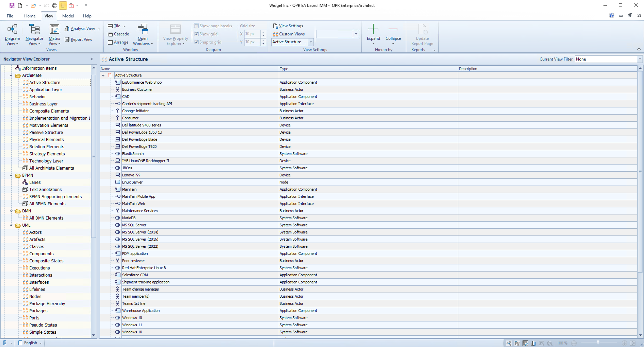The image size is (644, 347).
Task: Toggle the Show grid checkbox
Action: tap(197, 34)
